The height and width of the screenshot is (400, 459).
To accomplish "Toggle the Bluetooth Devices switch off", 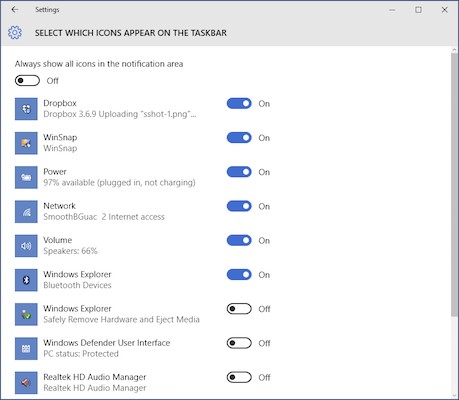I will [x=239, y=275].
